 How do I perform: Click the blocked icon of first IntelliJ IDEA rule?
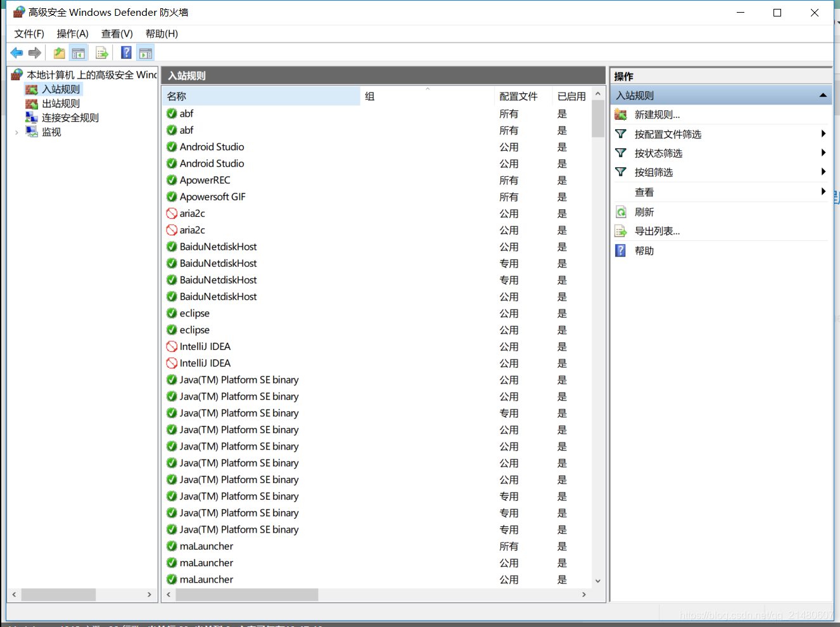[x=172, y=347]
